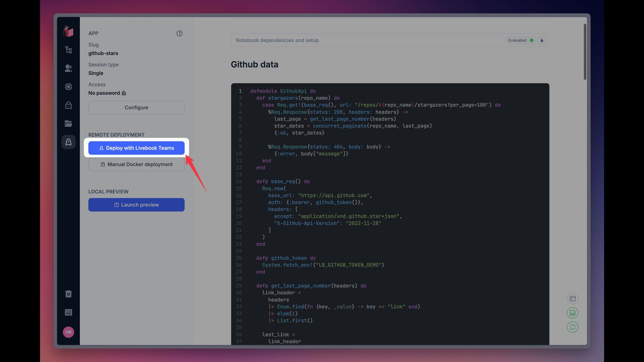Open runtime settings chip icon
Image resolution: width=644 pixels, height=362 pixels.
point(68,87)
